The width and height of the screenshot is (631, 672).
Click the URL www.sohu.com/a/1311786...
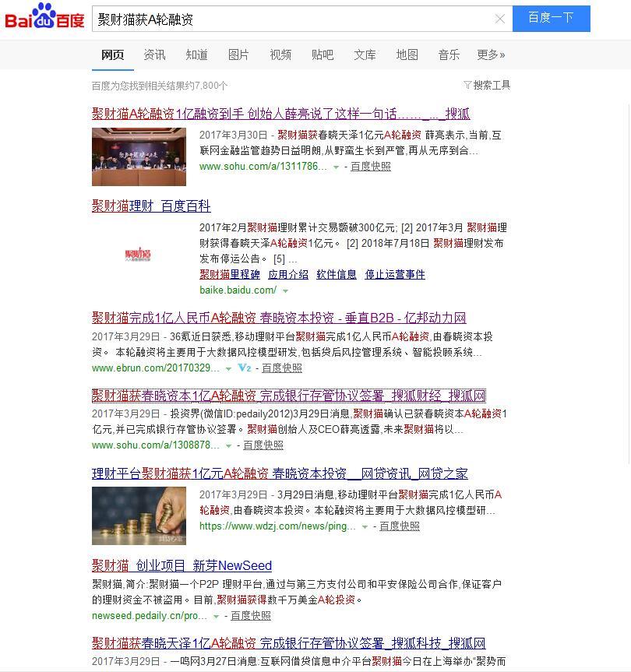(263, 167)
